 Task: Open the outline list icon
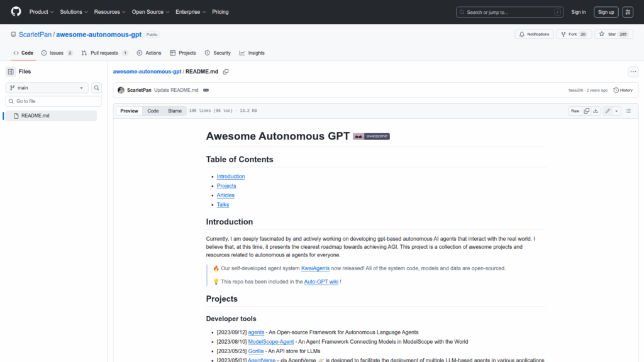(628, 111)
